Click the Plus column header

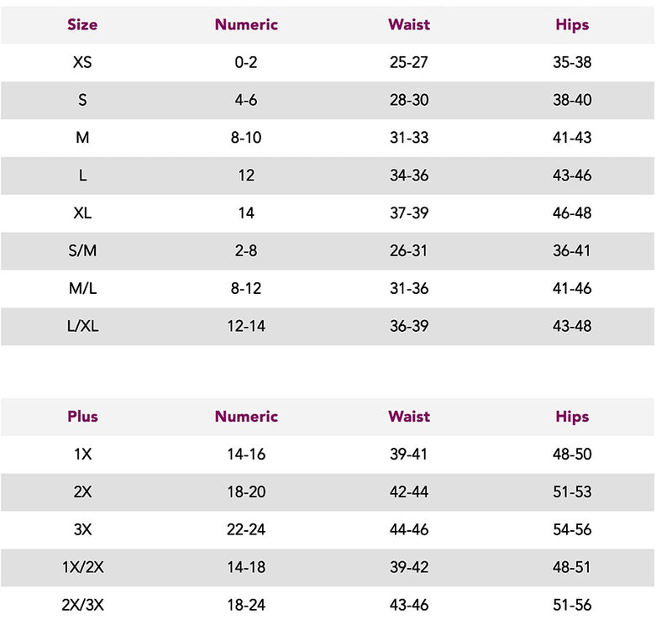click(x=82, y=417)
